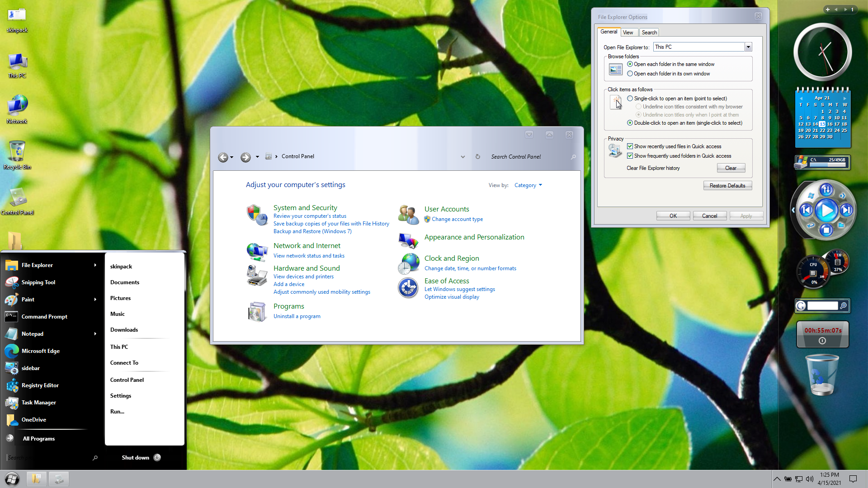Select Single-click to open an item

pos(630,99)
